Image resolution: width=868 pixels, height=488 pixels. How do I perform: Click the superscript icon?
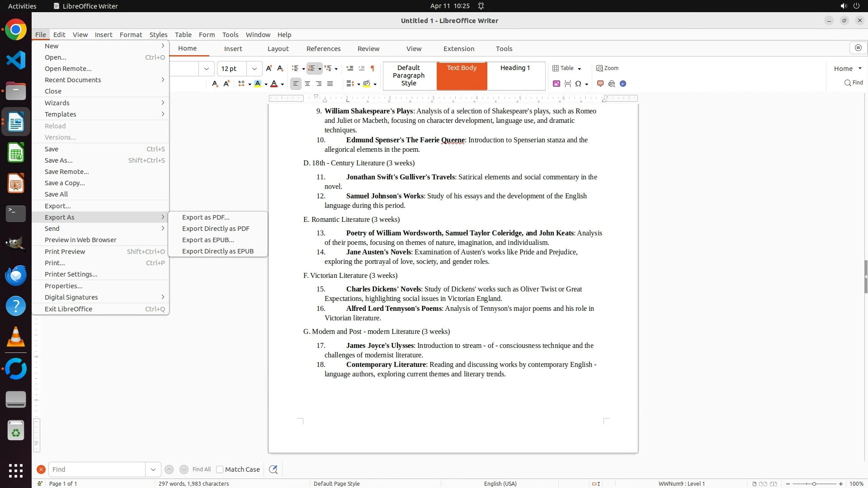tap(226, 84)
